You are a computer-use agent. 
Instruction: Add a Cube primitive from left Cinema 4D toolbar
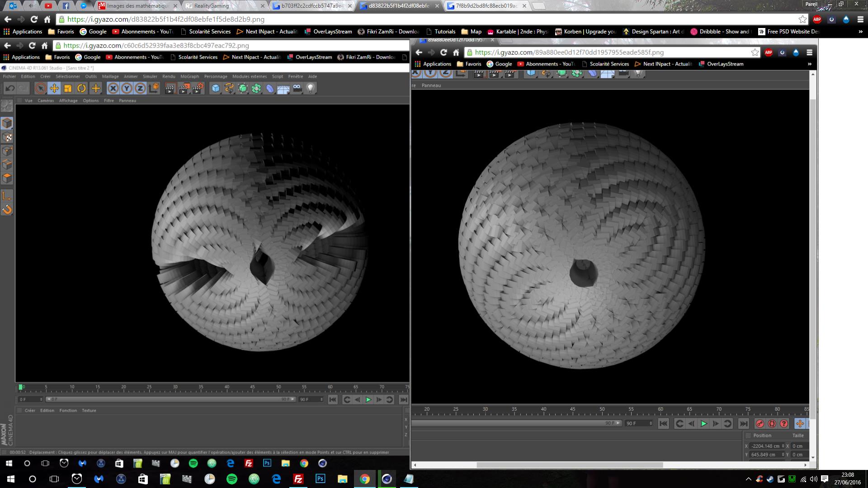coord(216,88)
